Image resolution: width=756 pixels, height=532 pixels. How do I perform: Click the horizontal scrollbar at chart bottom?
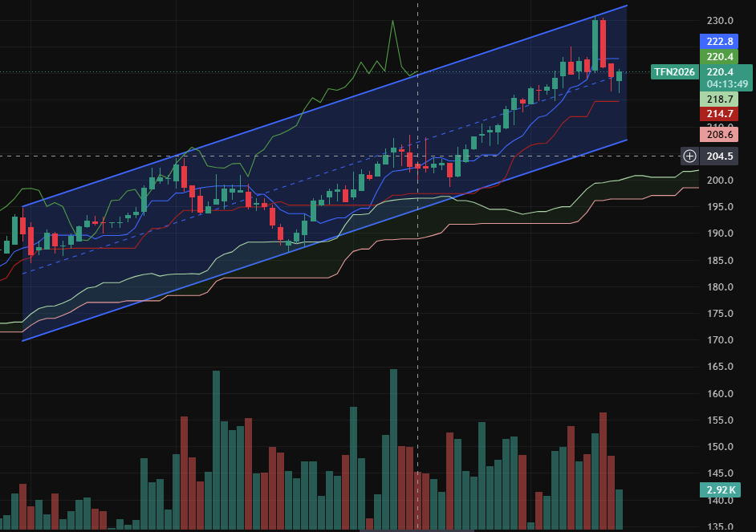click(x=417, y=530)
